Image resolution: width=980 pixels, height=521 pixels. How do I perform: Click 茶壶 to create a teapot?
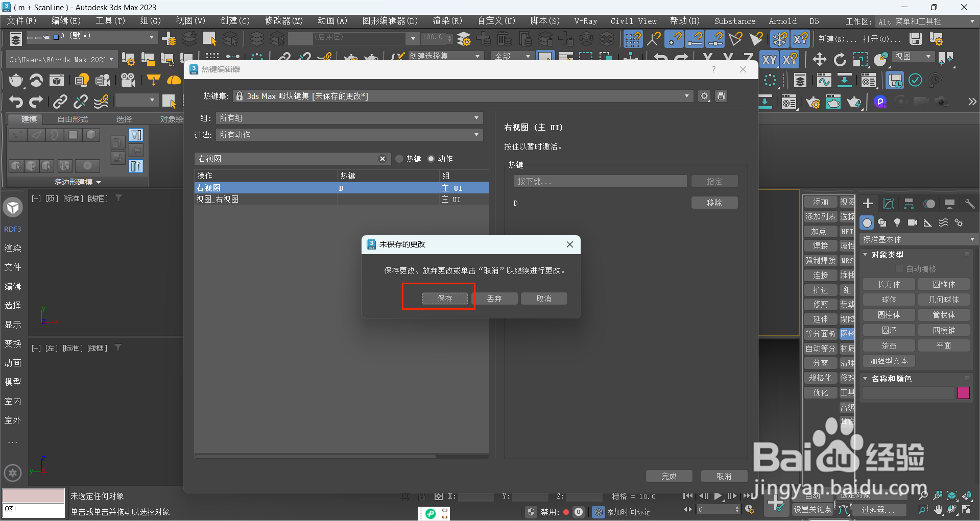click(889, 345)
